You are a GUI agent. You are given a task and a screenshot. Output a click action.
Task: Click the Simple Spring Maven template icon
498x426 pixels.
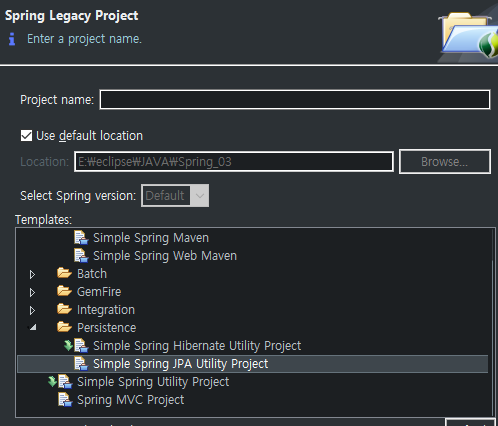click(x=81, y=238)
